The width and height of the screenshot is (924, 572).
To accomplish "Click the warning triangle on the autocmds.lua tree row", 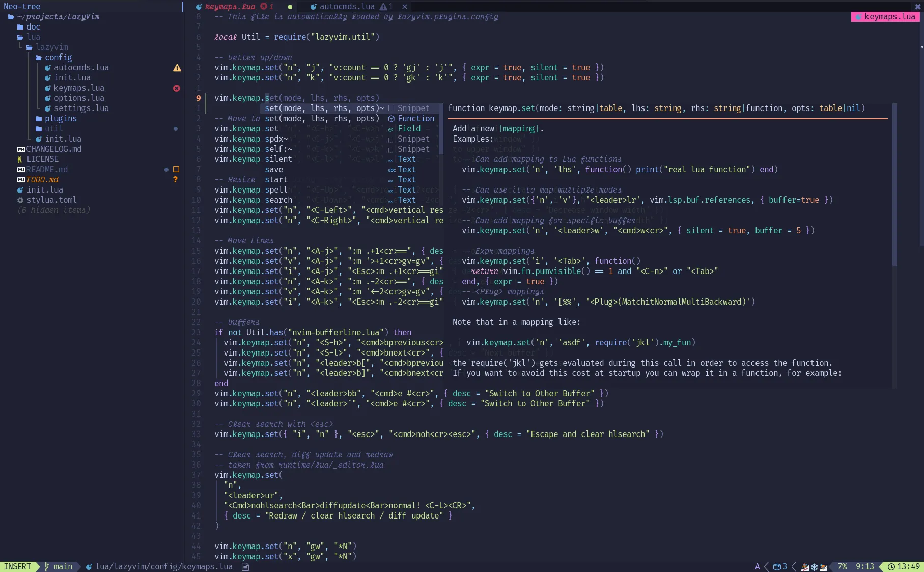I will (177, 68).
